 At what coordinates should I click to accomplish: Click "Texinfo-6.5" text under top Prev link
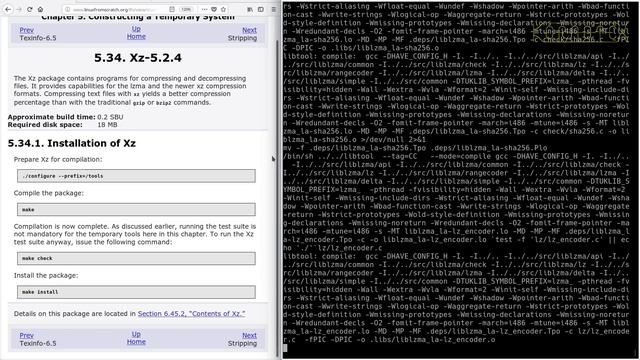(38, 38)
